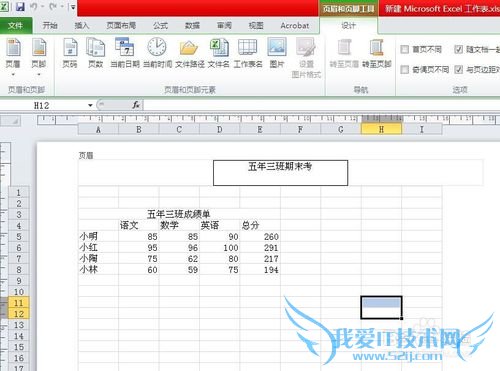500x371 pixels.
Task: Click Format Picture (设置图片格式) icon
Action: click(306, 58)
